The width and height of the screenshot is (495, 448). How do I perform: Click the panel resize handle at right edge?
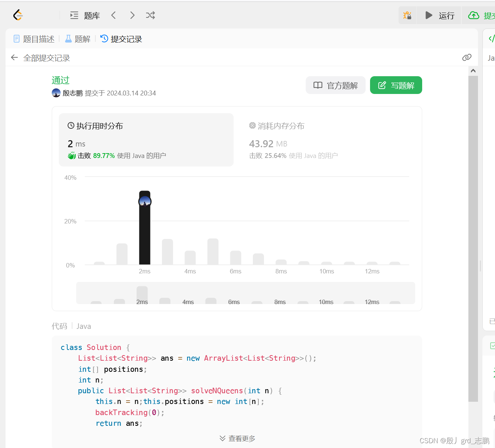[480, 266]
